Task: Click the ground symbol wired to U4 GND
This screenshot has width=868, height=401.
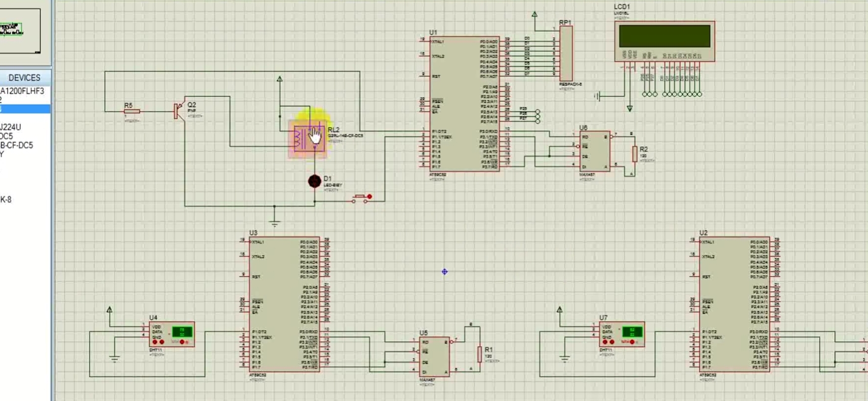Action: click(x=115, y=358)
